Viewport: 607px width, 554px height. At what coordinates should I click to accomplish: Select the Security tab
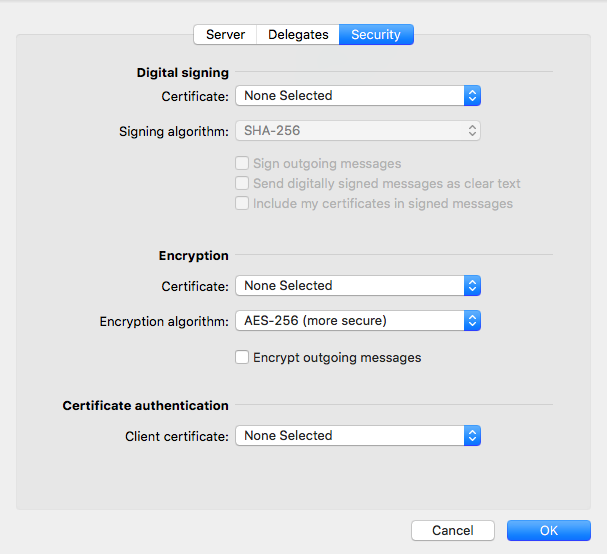(376, 34)
